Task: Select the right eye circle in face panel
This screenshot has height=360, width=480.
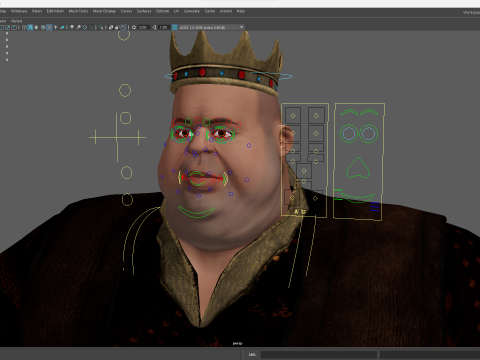Action: [368, 133]
